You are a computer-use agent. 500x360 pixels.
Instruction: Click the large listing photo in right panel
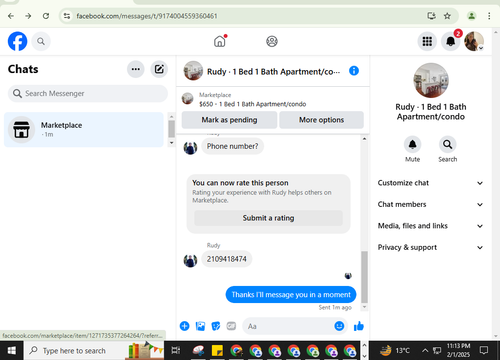(x=431, y=80)
